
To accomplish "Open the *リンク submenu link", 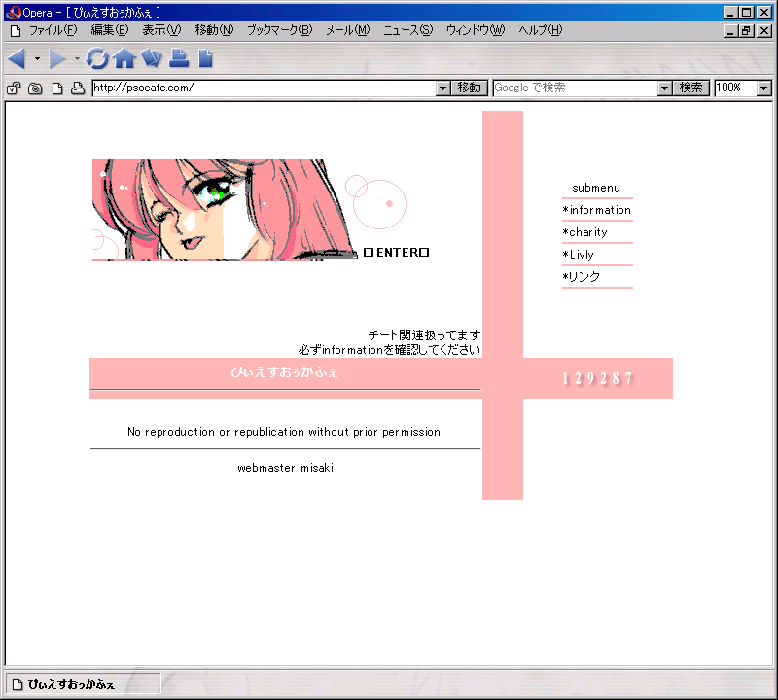I will pyautogui.click(x=581, y=277).
